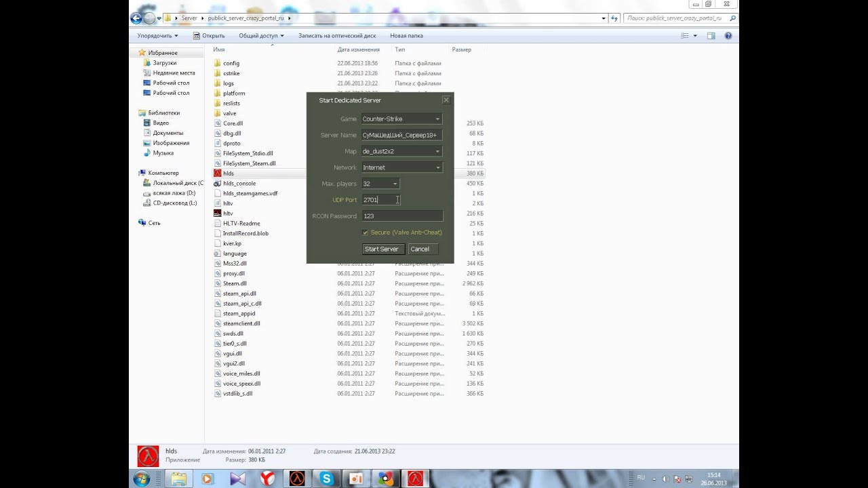Viewport: 868px width, 488px height.
Task: Toggle the preview pane icon
Action: coord(711,35)
